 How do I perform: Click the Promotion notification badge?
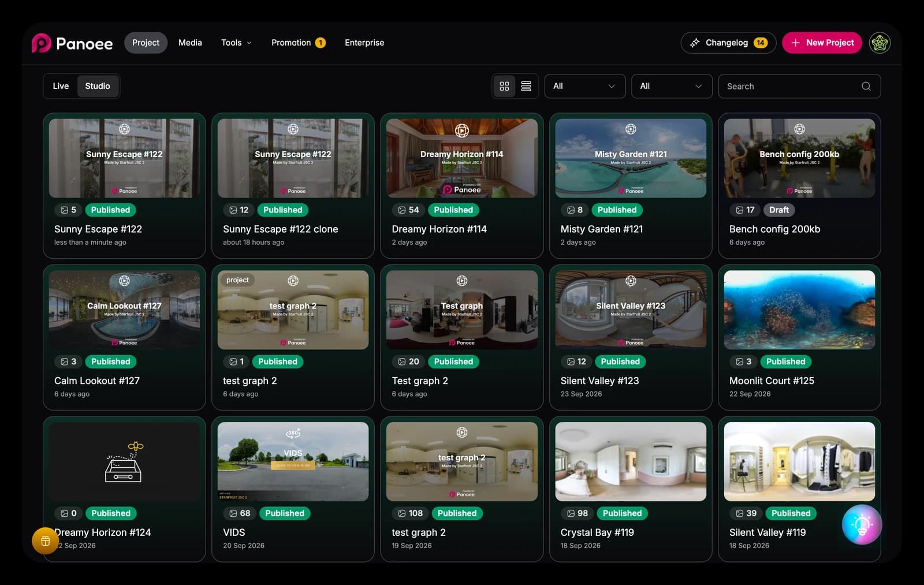click(321, 43)
